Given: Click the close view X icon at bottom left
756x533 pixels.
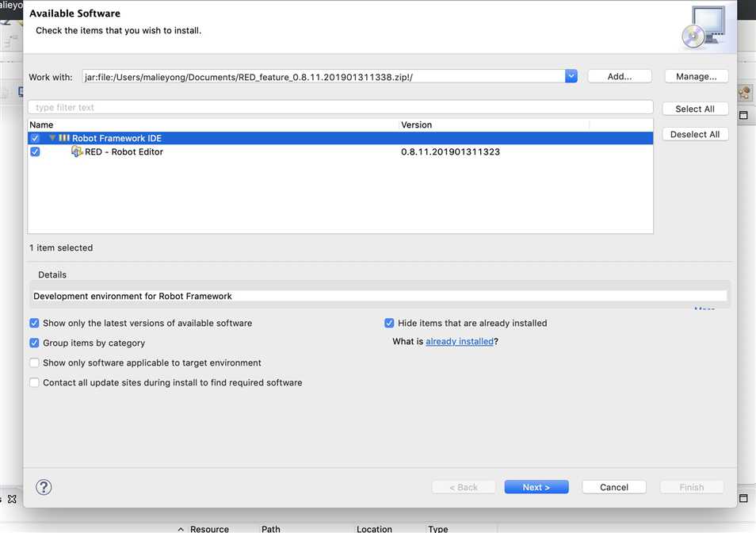Looking at the screenshot, I should (12, 499).
